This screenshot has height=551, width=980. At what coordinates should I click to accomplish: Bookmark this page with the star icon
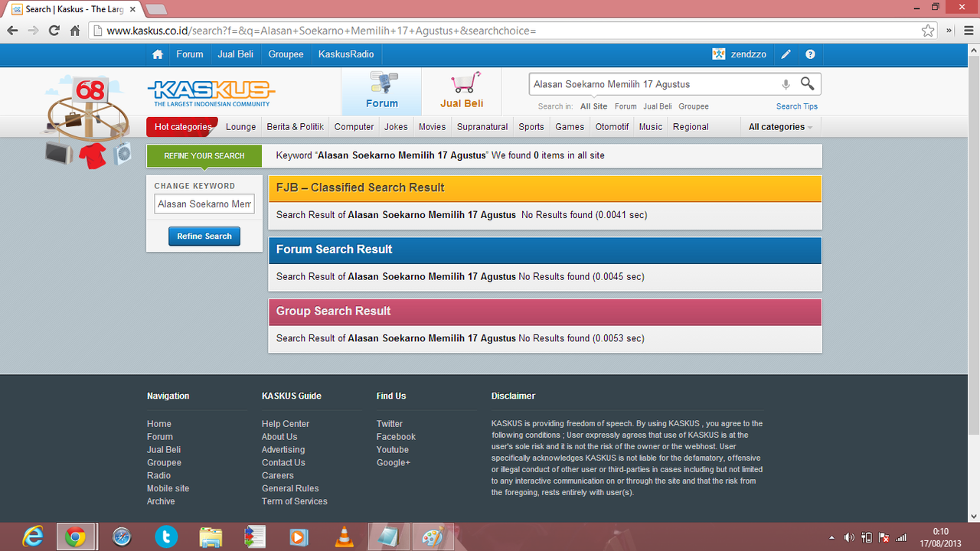coord(928,31)
